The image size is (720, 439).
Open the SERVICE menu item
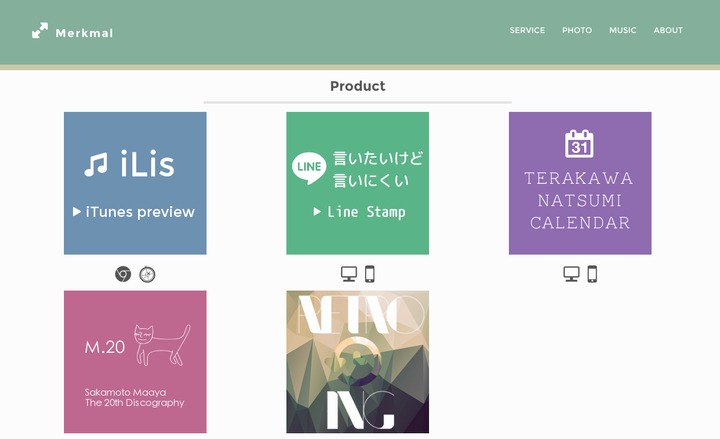527,31
